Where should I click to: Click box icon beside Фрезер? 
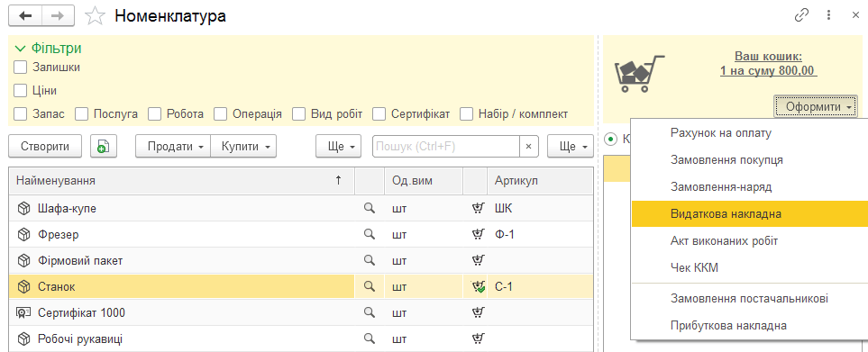pos(23,234)
